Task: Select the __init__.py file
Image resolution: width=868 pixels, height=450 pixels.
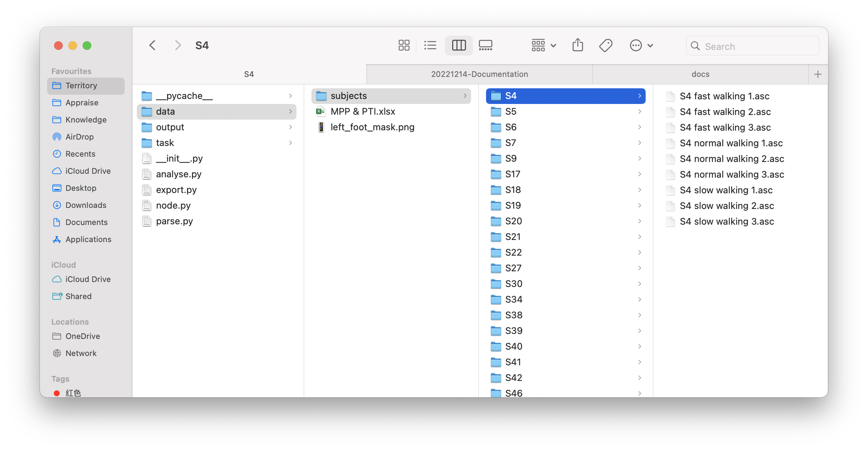Action: [x=217, y=158]
